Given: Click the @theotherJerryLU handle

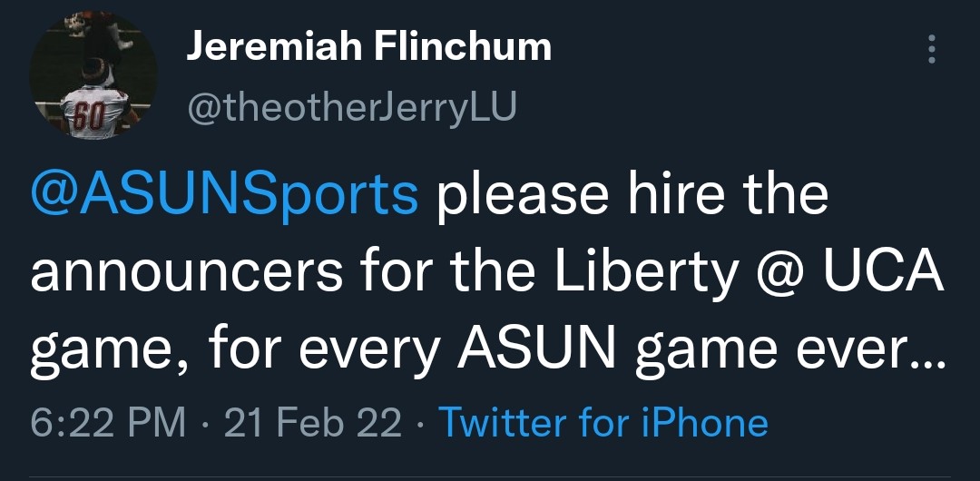Looking at the screenshot, I should point(351,107).
